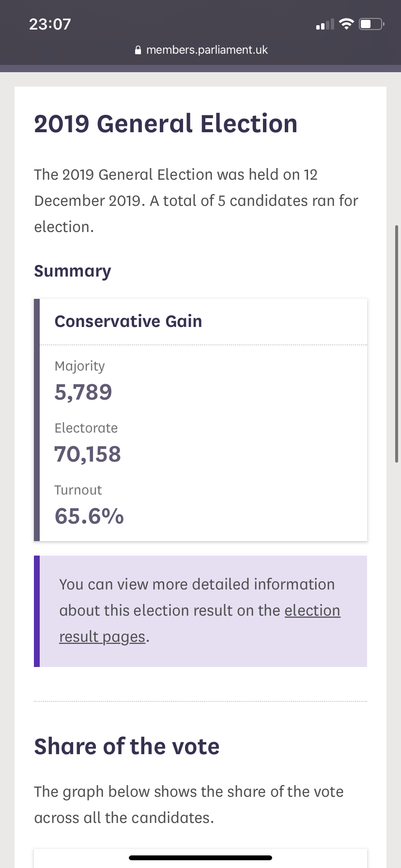Viewport: 401px width, 868px height.
Task: Tap the 23:07 clock in status bar
Action: (50, 24)
